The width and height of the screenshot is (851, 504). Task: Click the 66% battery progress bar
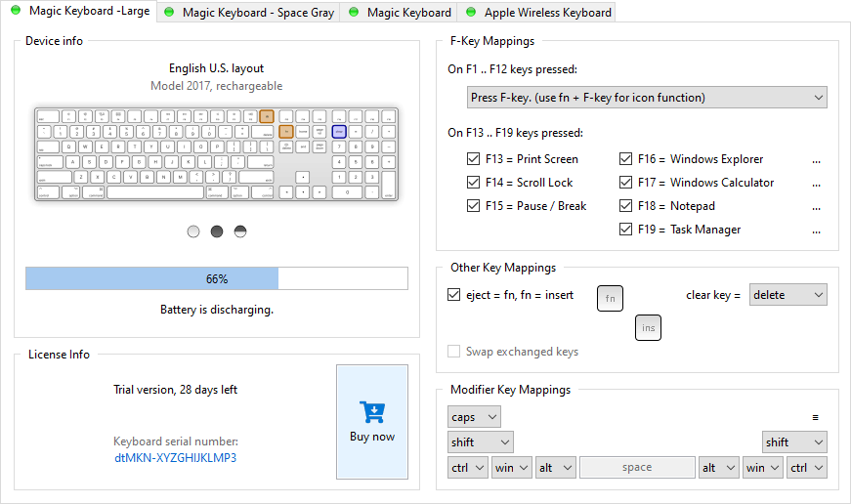pos(217,278)
